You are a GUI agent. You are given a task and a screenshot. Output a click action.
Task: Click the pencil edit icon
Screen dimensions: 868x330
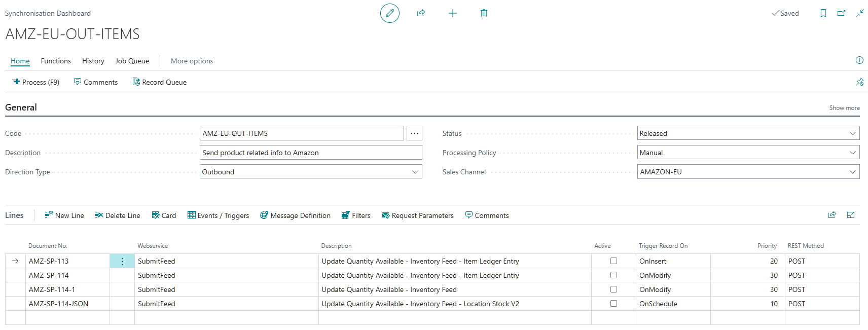pyautogui.click(x=389, y=13)
